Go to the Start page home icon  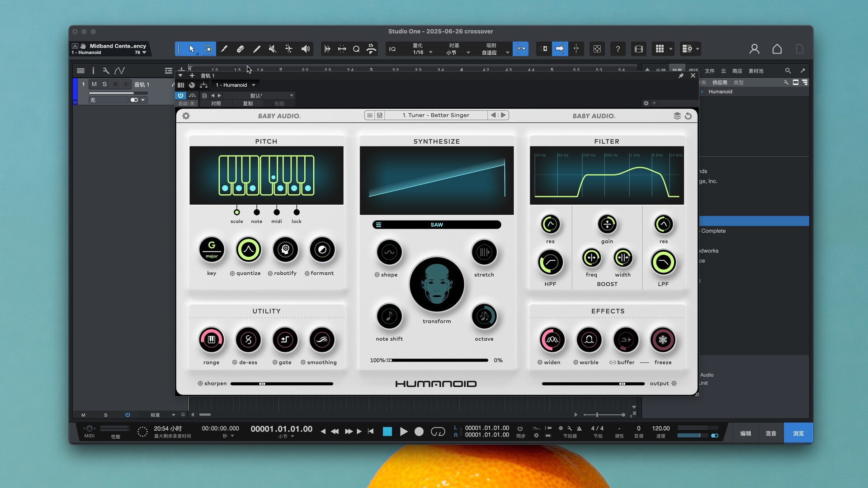pos(777,49)
